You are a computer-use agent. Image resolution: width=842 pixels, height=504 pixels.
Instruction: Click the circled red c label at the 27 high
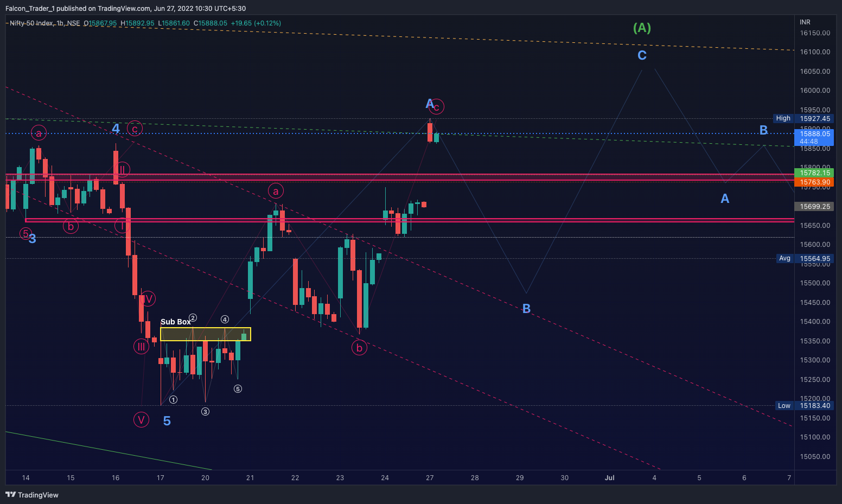[437, 107]
